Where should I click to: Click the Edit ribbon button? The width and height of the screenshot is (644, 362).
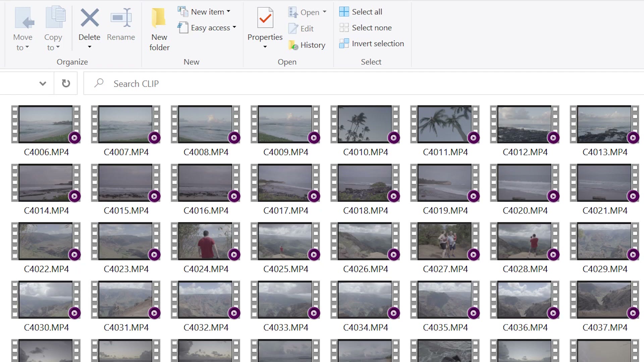[x=301, y=28]
